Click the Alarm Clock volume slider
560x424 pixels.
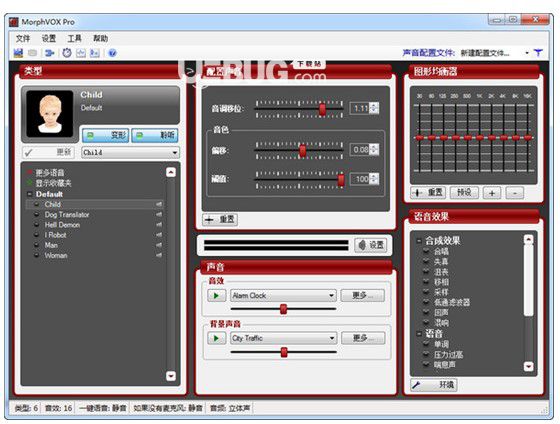(x=283, y=309)
